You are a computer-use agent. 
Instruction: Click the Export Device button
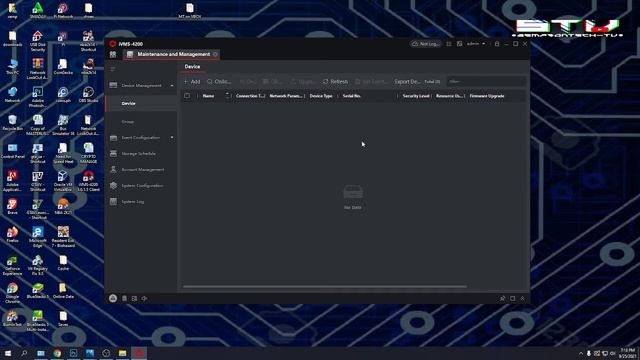[407, 82]
